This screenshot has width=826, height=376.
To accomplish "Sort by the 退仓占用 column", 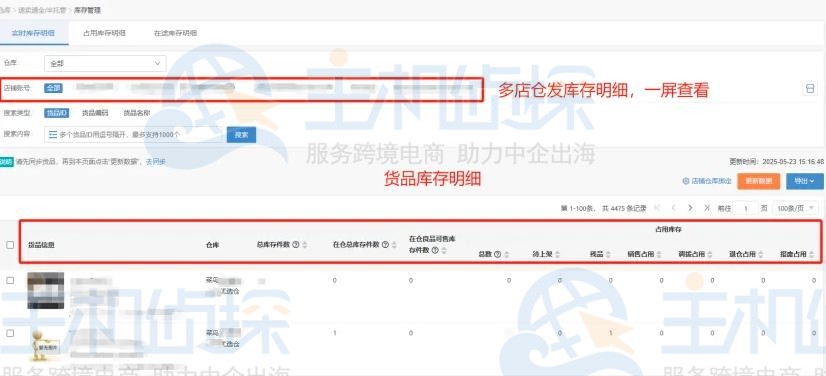I will pyautogui.click(x=761, y=254).
